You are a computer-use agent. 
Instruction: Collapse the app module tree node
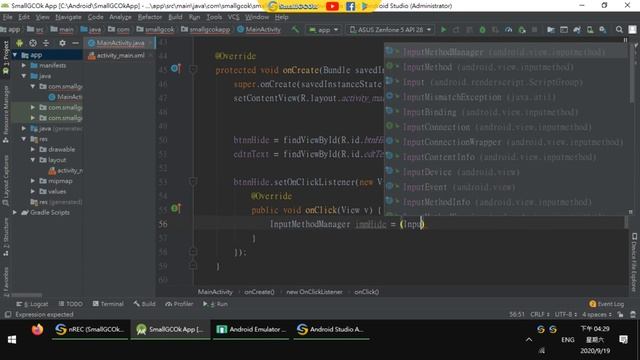pos(15,55)
